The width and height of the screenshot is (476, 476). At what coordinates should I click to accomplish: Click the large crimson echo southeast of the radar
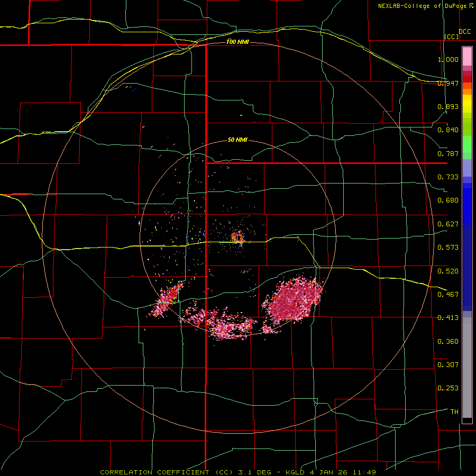pyautogui.click(x=292, y=299)
